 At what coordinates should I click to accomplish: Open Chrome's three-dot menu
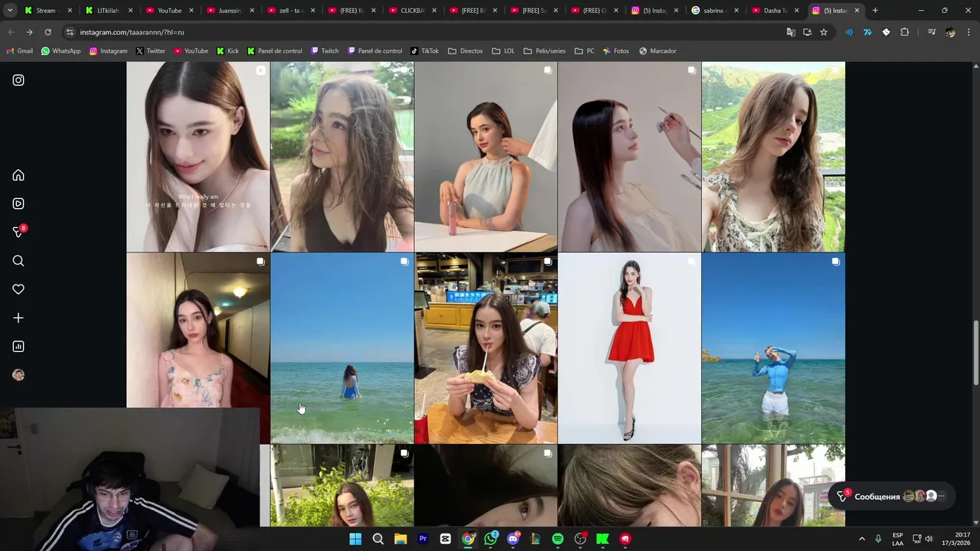coord(969,32)
